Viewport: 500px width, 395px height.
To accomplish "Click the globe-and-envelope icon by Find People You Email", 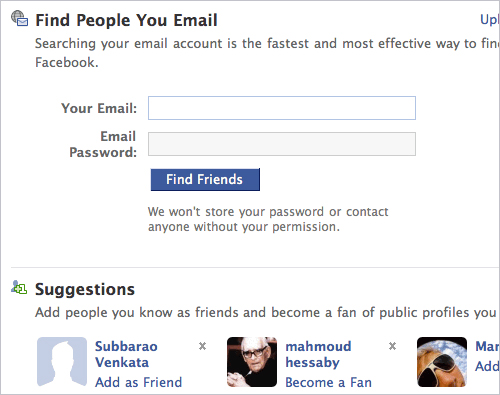I will (x=19, y=18).
